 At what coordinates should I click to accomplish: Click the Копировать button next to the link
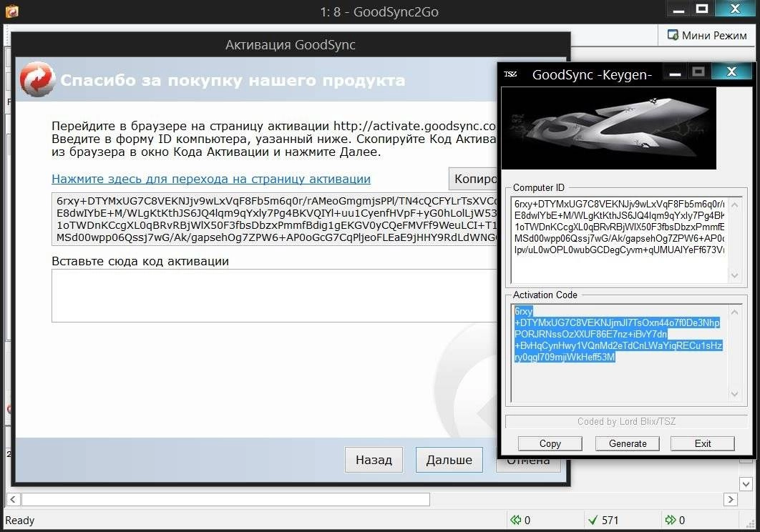click(474, 179)
